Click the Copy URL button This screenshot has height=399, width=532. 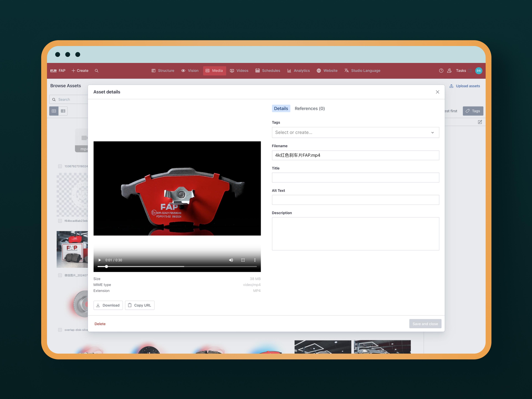point(140,305)
